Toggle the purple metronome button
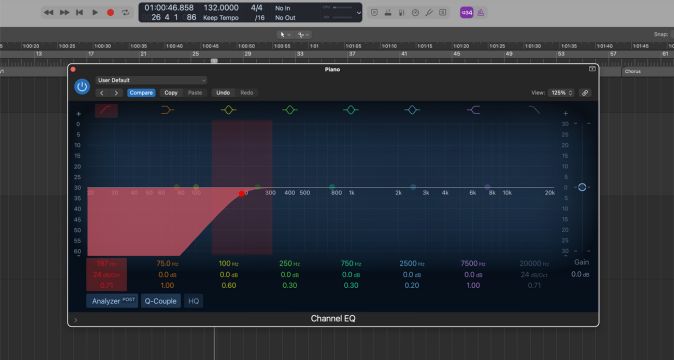The height and width of the screenshot is (360, 674). [481, 12]
